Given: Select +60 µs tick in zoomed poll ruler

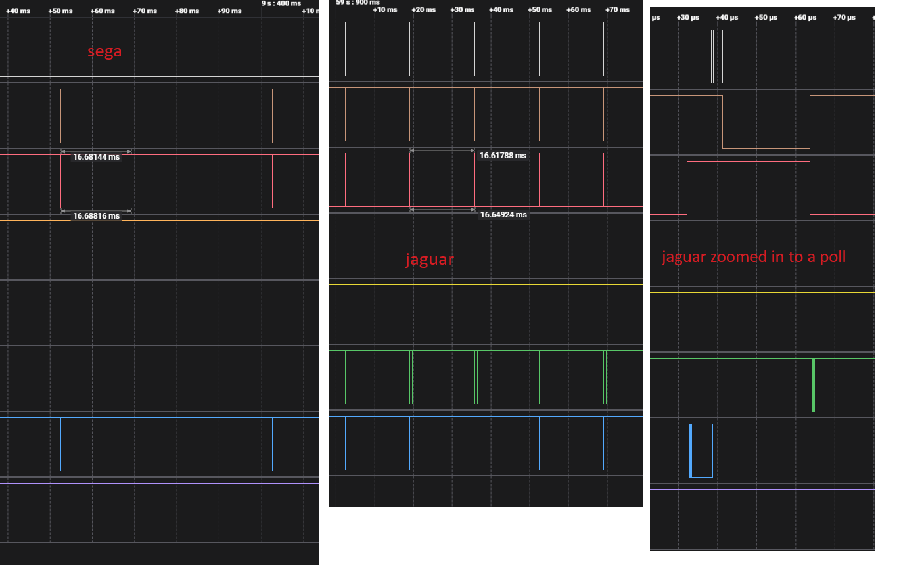Looking at the screenshot, I should pos(805,18).
